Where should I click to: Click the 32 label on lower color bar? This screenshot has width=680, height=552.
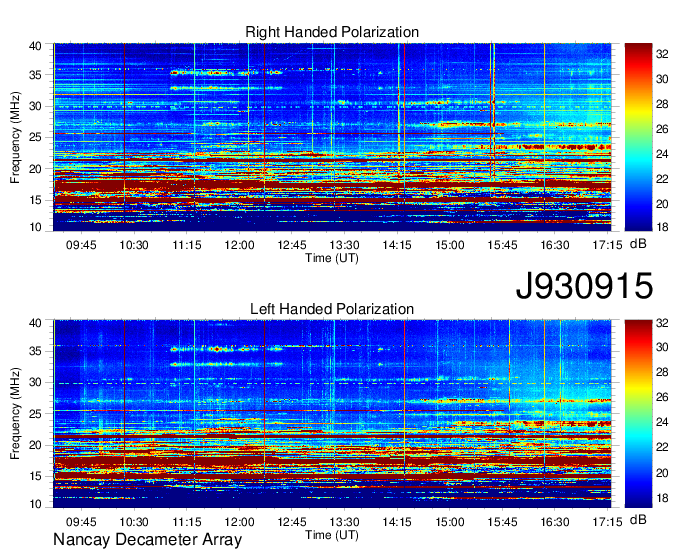pos(662,323)
